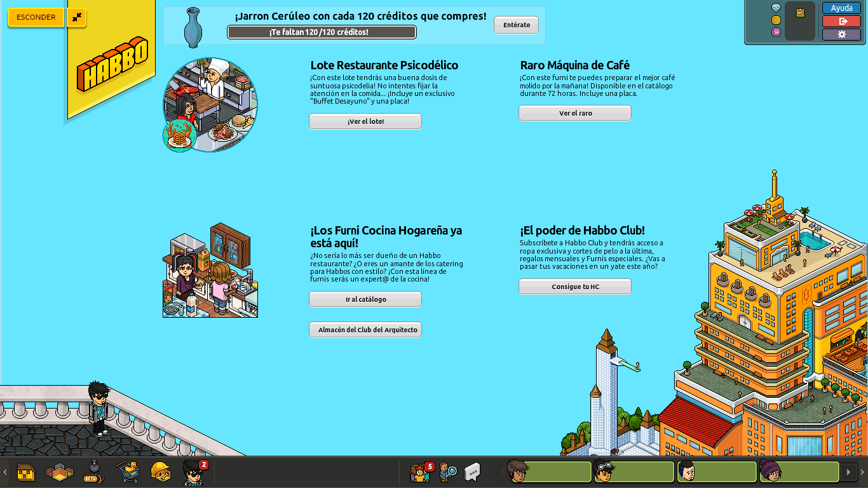Click the "Consigue tu HC" button
This screenshot has height=488, width=868.
(x=574, y=287)
